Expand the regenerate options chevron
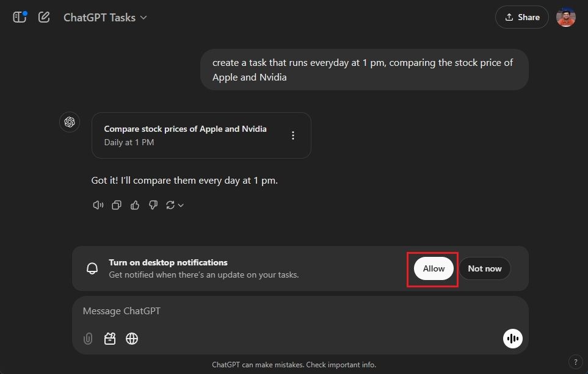This screenshot has height=374, width=588. pyautogui.click(x=180, y=205)
